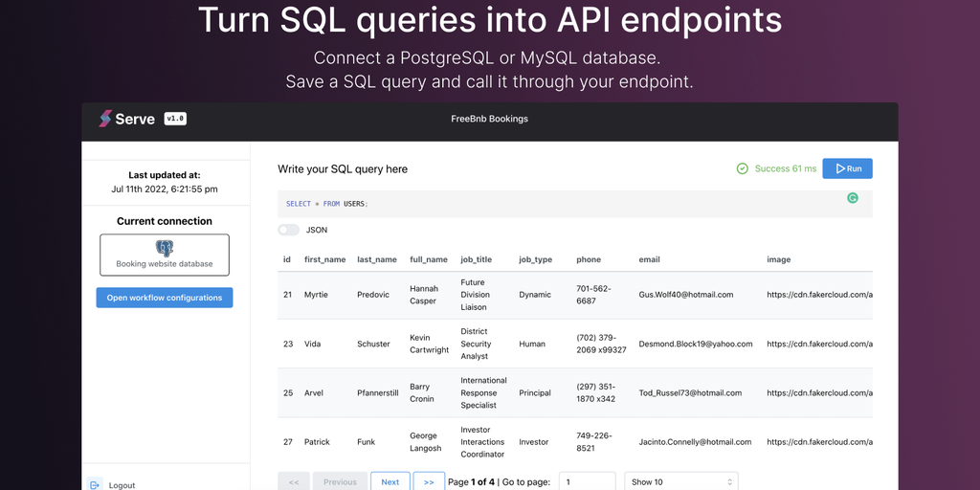
Task: Go to the last page with >>
Action: (429, 481)
